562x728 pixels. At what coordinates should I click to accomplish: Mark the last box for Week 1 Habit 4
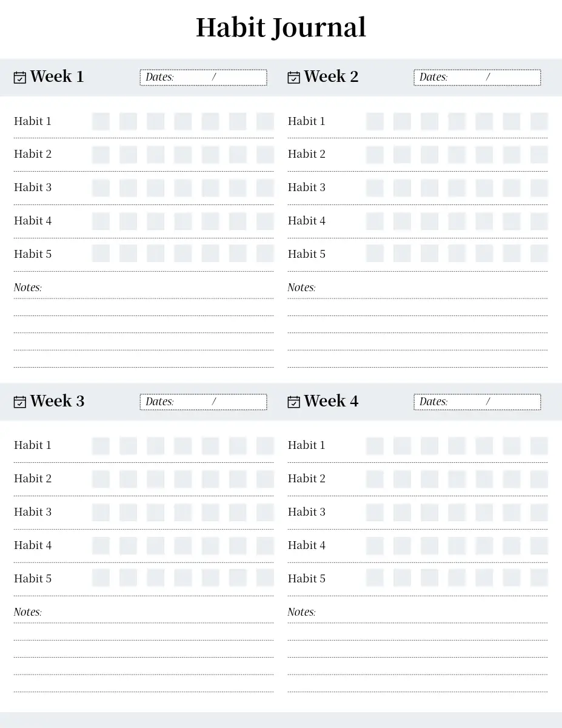pyautogui.click(x=265, y=221)
